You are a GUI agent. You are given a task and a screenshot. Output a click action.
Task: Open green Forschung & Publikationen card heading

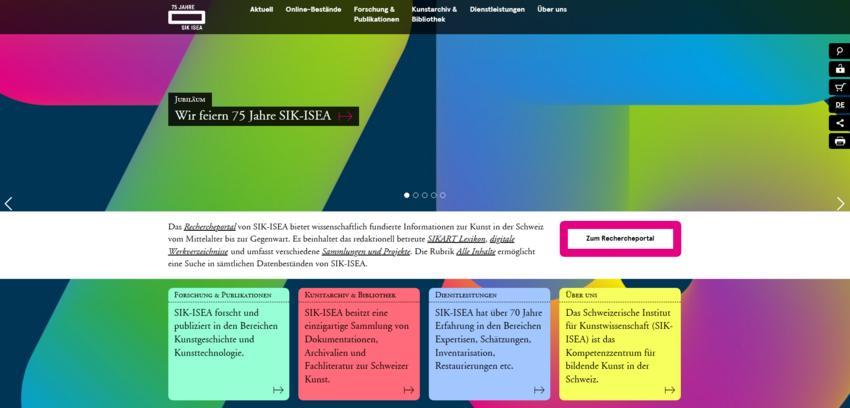(223, 295)
